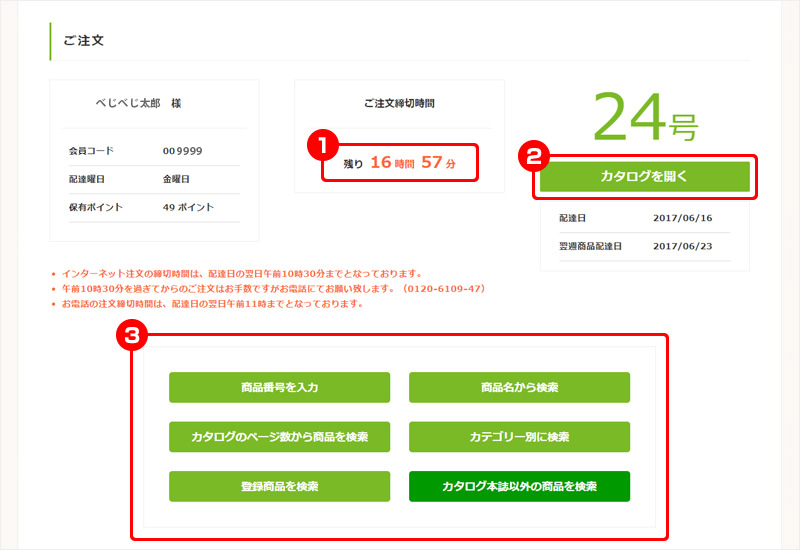This screenshot has width=800, height=550.
Task: Click the red number 1 badge
Action: tap(321, 146)
